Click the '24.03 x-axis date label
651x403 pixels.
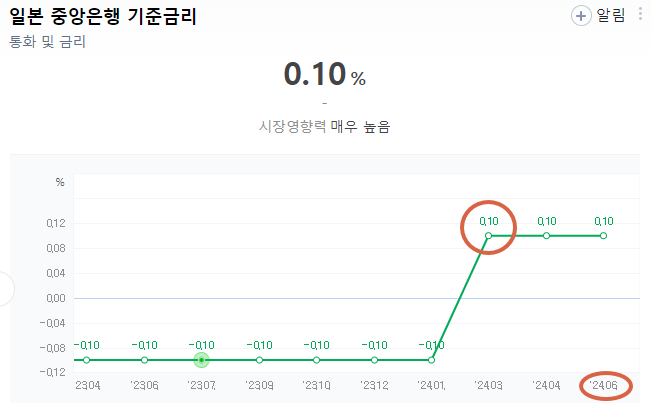489,386
